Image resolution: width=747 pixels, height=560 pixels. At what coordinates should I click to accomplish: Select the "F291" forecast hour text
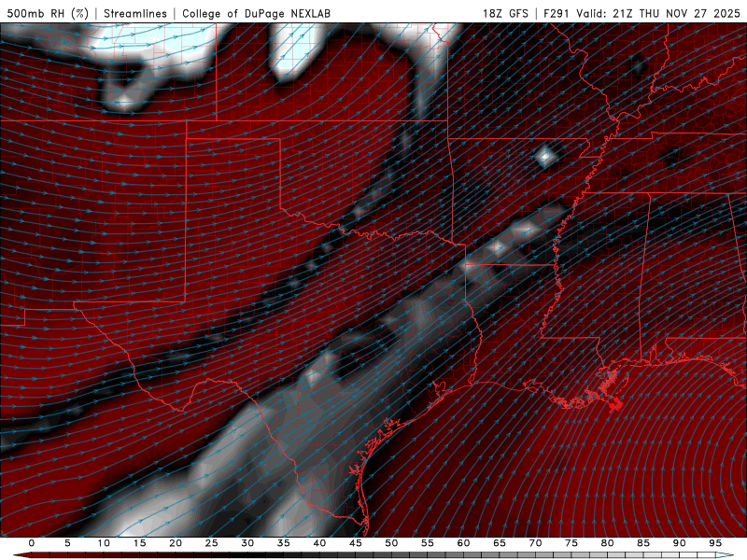point(556,13)
